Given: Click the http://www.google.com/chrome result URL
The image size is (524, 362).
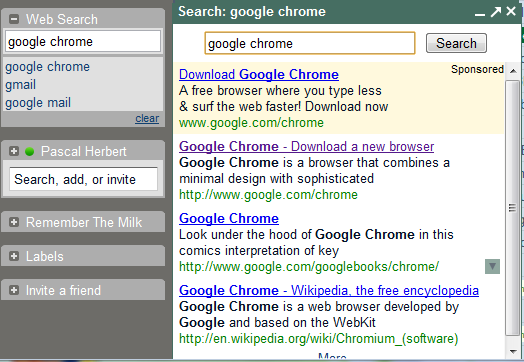Looking at the screenshot, I should (268, 195).
